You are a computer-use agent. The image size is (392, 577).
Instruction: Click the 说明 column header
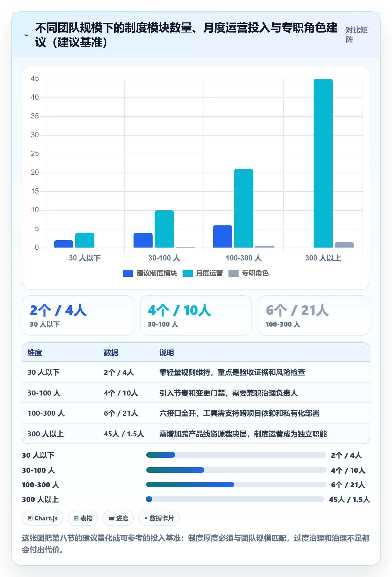tap(167, 353)
